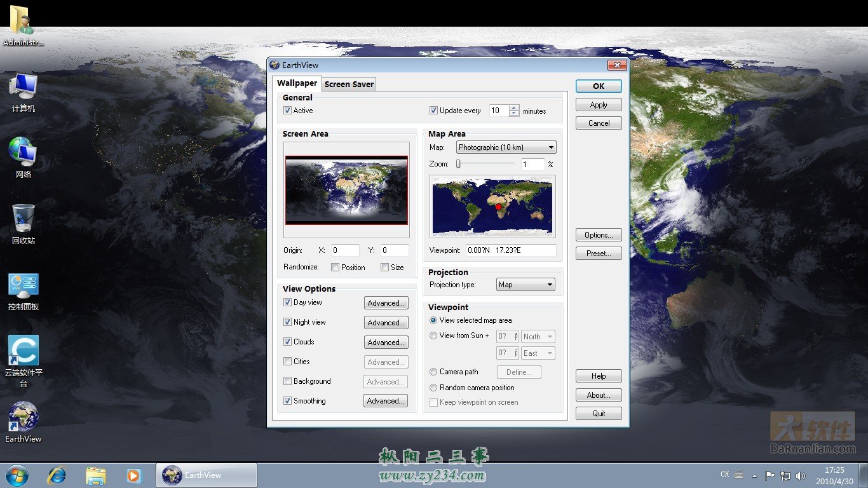Viewport: 868px width, 488px height.
Task: Launch Internet Explorer from the taskbar
Action: 57,475
